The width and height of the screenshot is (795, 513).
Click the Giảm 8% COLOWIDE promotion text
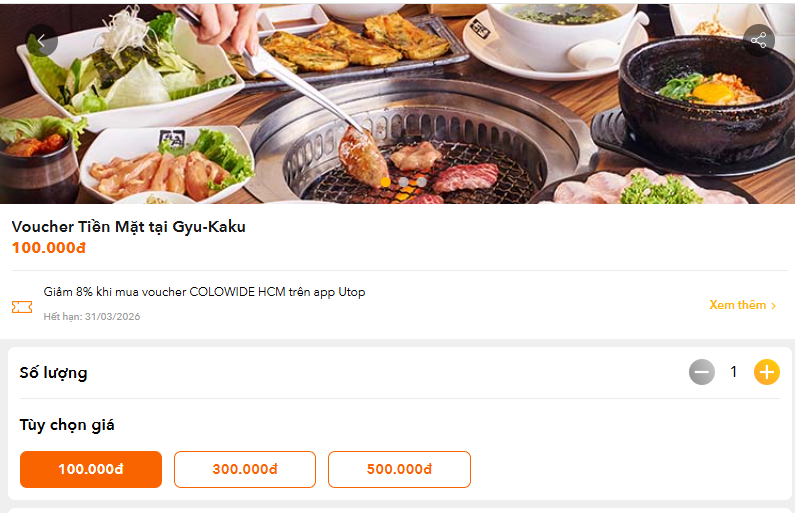tap(204, 292)
